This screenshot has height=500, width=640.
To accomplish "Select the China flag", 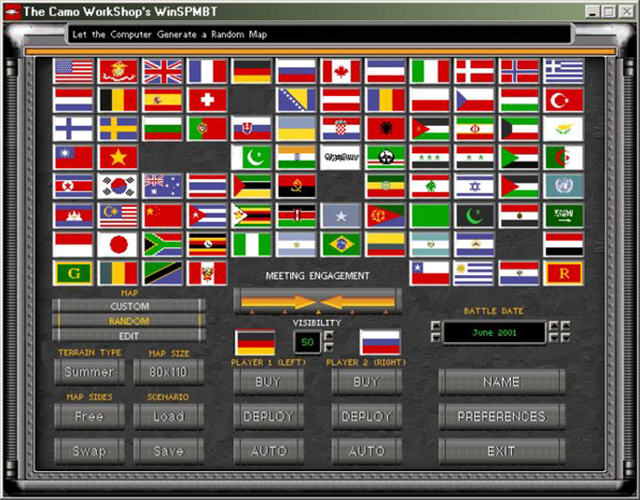I will (162, 216).
